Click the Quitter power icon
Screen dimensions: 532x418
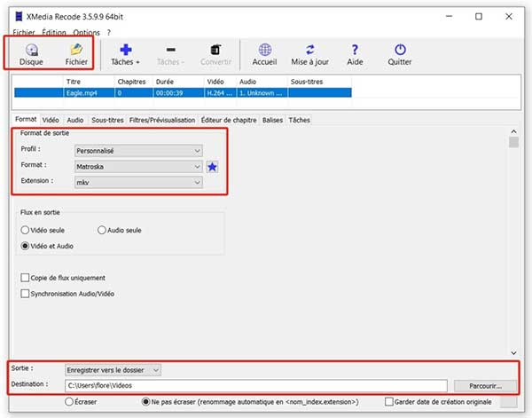(399, 52)
